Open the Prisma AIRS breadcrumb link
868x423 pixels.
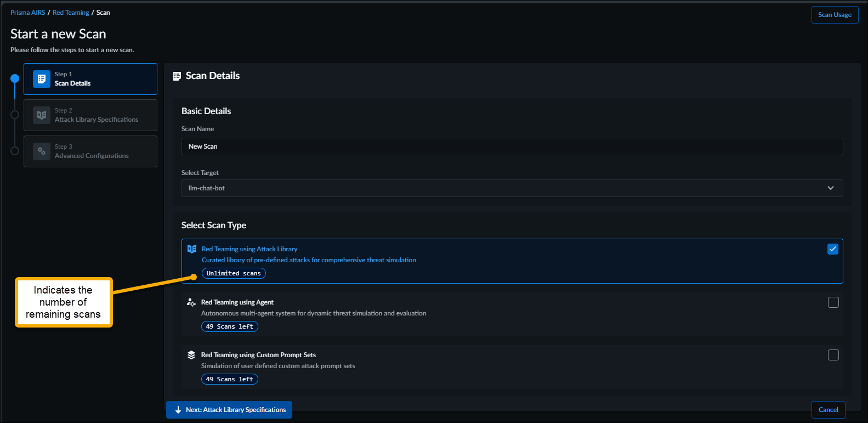[27, 13]
